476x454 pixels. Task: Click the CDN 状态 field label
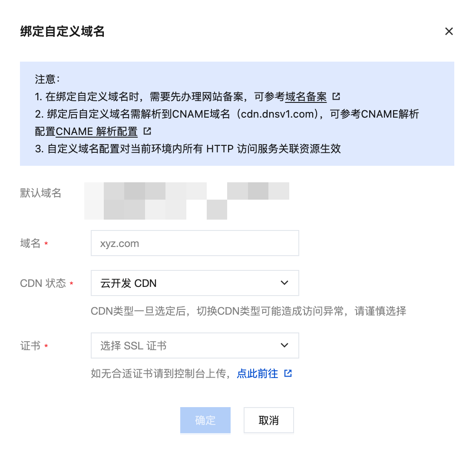43,283
